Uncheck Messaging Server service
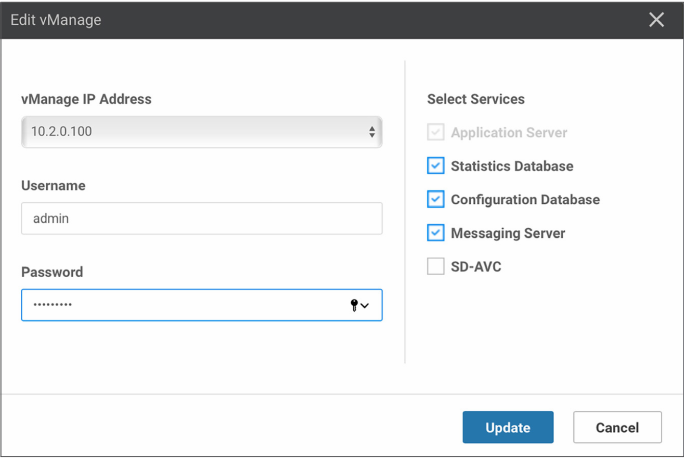Viewport: 684px width, 458px height. pyautogui.click(x=435, y=233)
